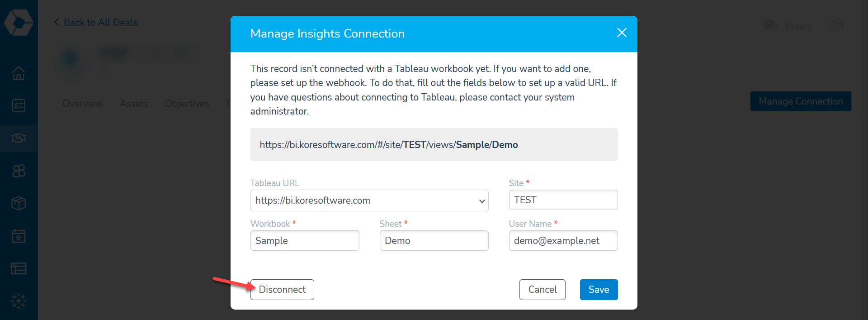The width and height of the screenshot is (868, 320).
Task: Click the Save button
Action: 599,290
